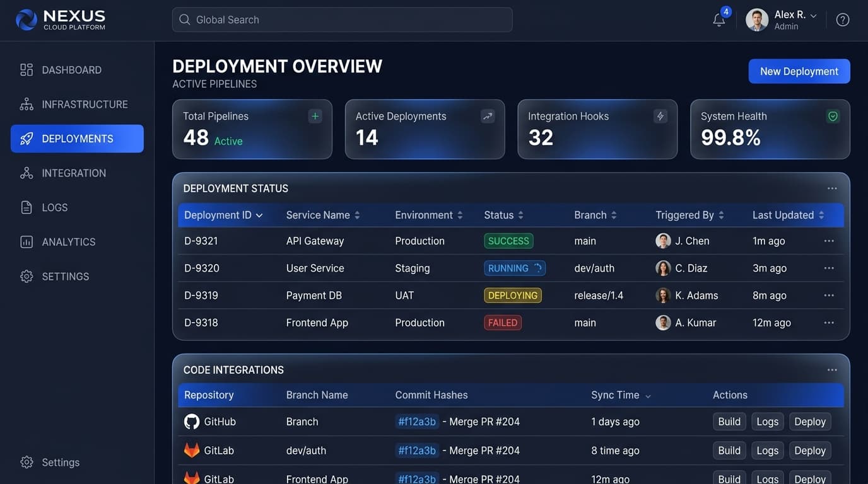Click Logs in the GitHub row
Image resolution: width=868 pixels, height=484 pixels.
point(767,422)
